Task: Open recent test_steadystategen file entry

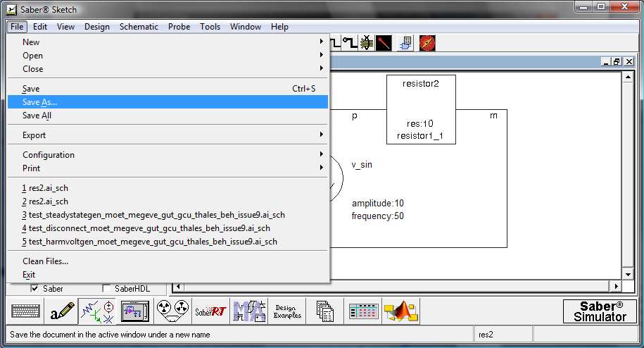Action: pyautogui.click(x=168, y=215)
